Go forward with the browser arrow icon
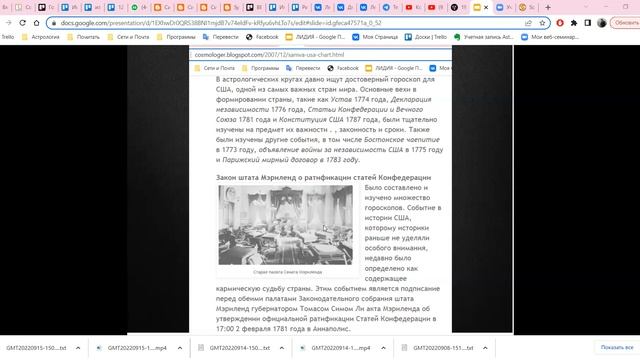Screen dimensions: 640x360 point(9,23)
